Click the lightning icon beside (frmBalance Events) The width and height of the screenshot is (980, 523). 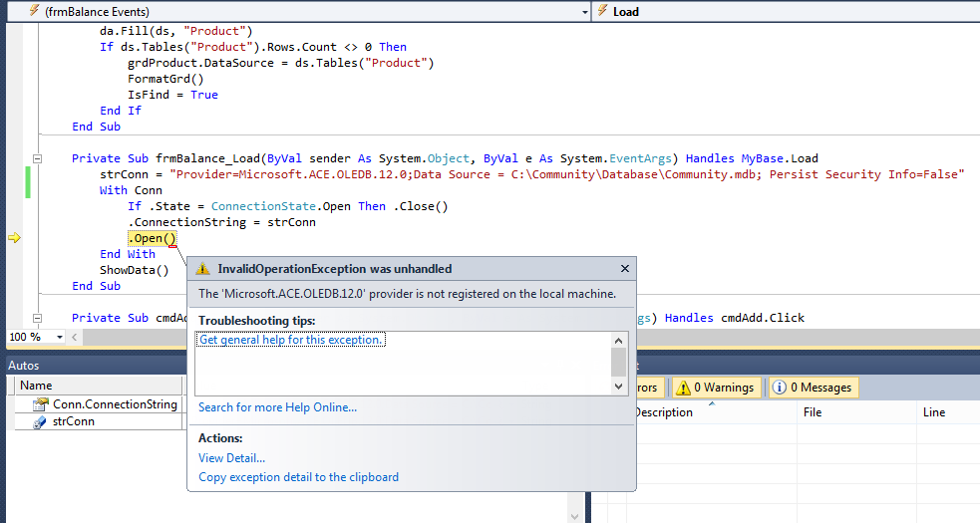[34, 11]
